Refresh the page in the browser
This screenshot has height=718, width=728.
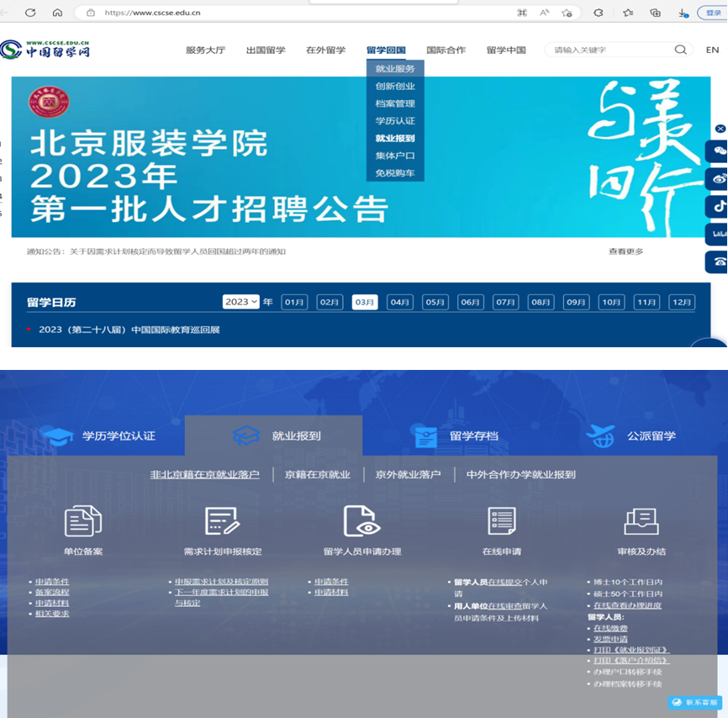(x=30, y=13)
